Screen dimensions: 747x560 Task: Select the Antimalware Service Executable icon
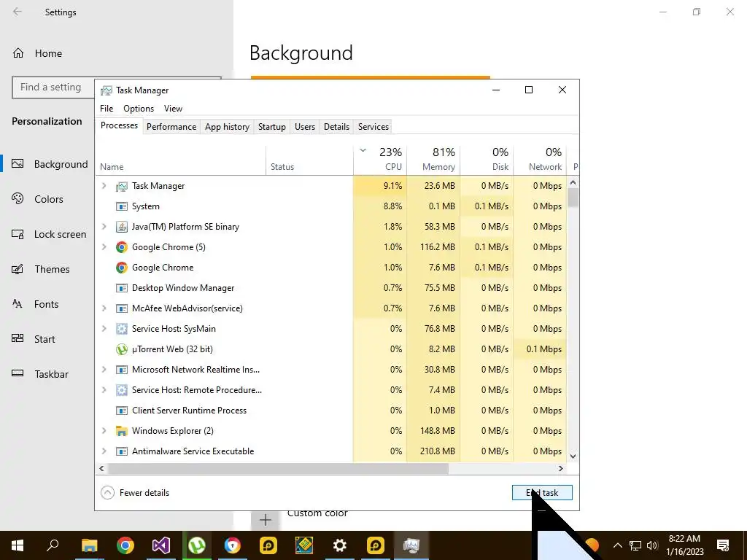(122, 451)
